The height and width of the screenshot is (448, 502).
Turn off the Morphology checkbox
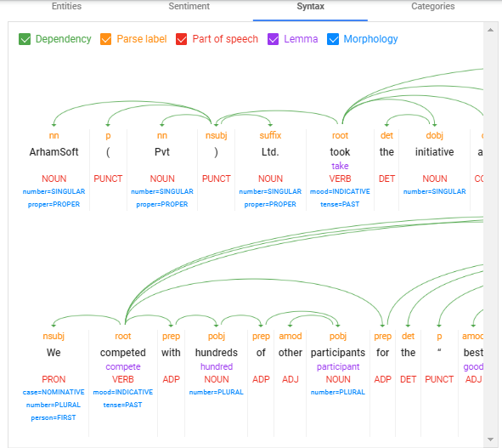333,39
